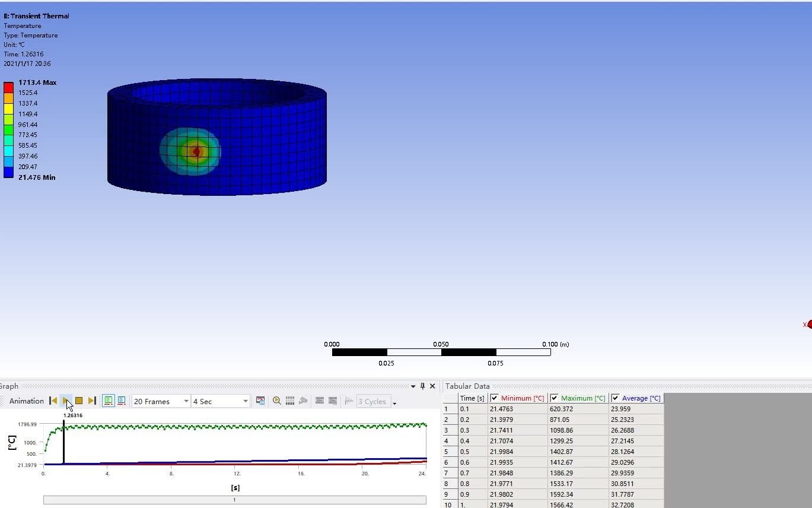Screen dimensions: 812x508
Task: Select the cell showing 1386.29
Action: tap(578, 473)
